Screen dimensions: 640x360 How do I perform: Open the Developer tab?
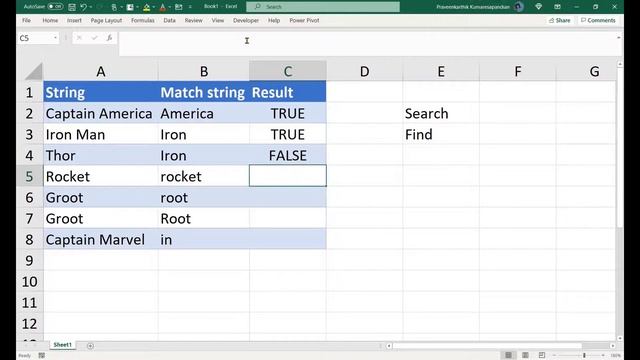coord(246,20)
